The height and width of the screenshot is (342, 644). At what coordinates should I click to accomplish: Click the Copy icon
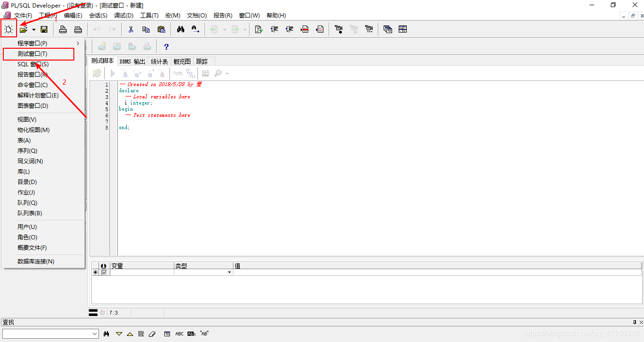point(146,29)
